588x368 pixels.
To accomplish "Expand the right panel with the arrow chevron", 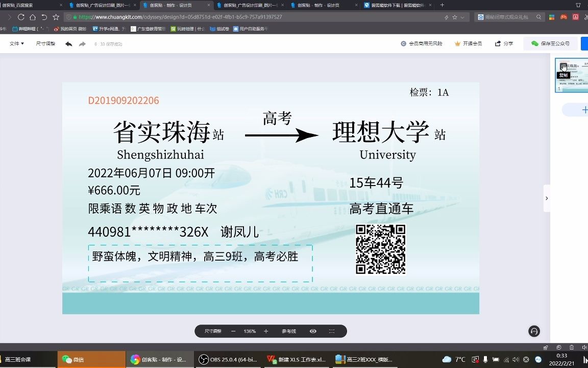I will click(547, 198).
